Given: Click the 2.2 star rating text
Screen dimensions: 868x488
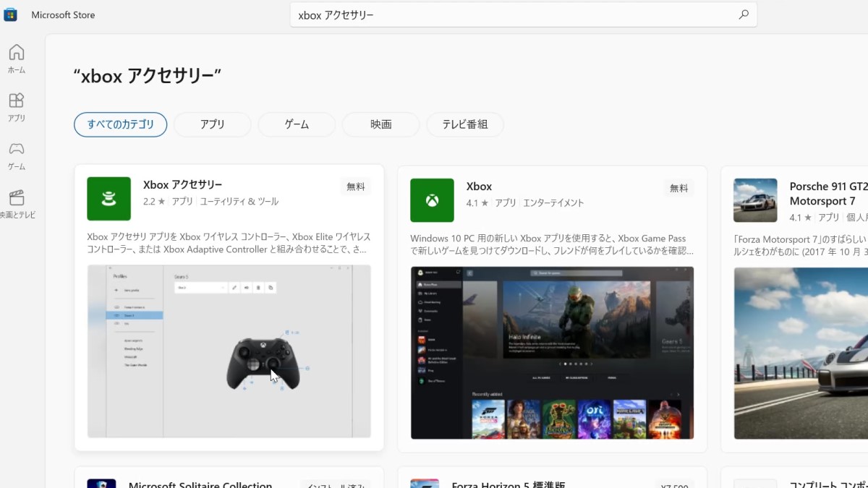Looking at the screenshot, I should point(154,202).
